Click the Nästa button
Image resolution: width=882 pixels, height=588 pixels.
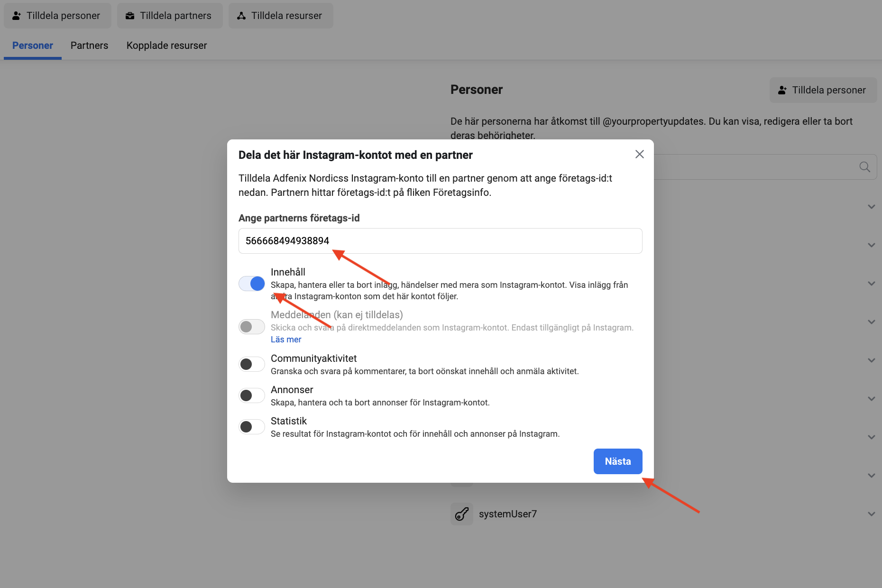618,461
